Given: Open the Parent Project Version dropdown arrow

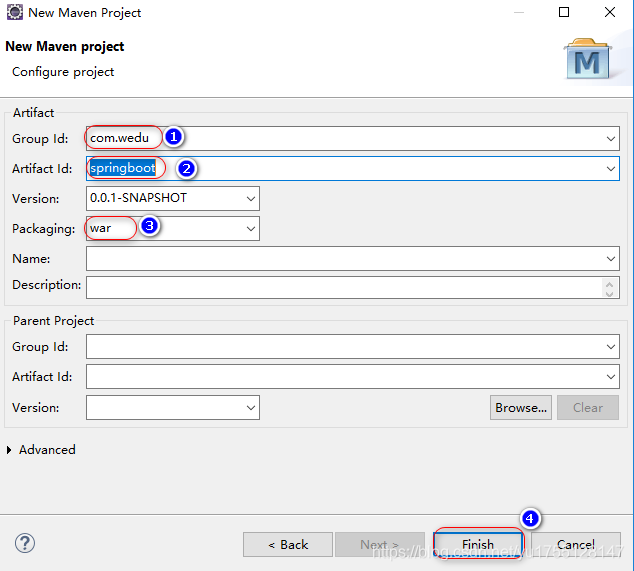Looking at the screenshot, I should (x=251, y=408).
